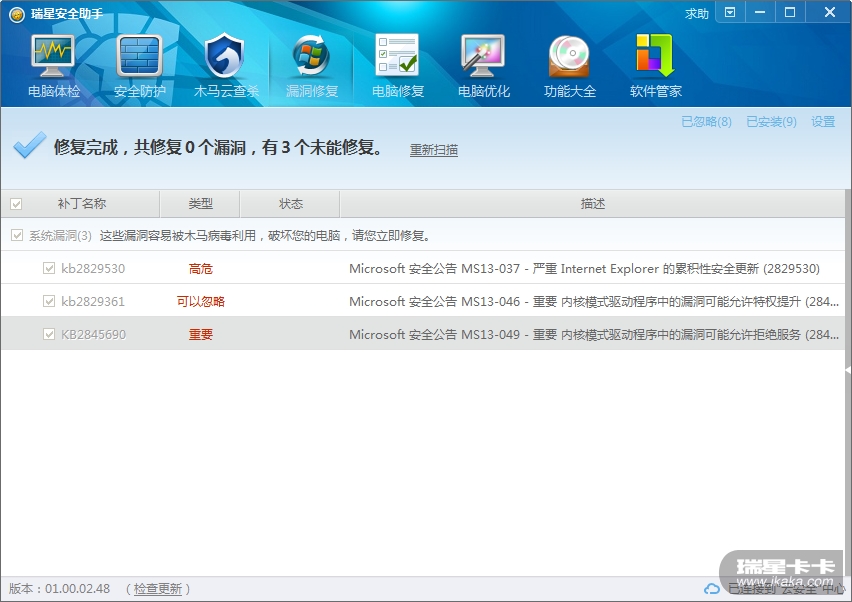Viewport: 852px width, 602px height.
Task: Click the version 01.00.02.48 status text
Action: [x=59, y=589]
